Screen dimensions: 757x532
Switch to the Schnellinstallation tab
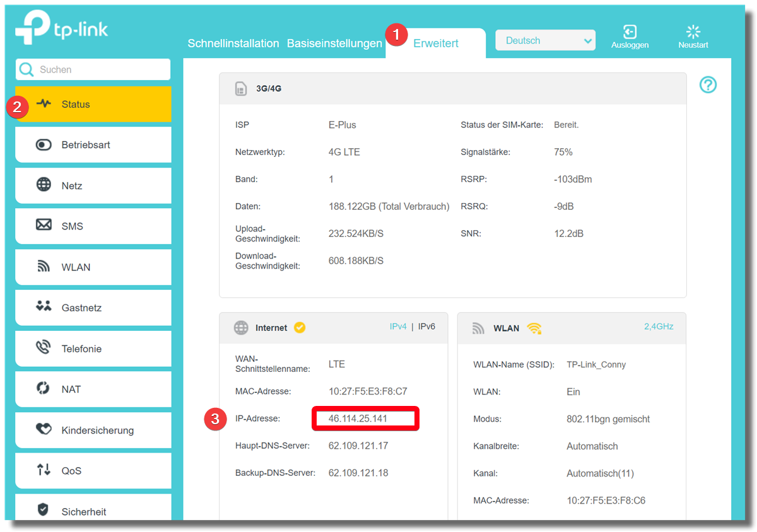(x=233, y=43)
